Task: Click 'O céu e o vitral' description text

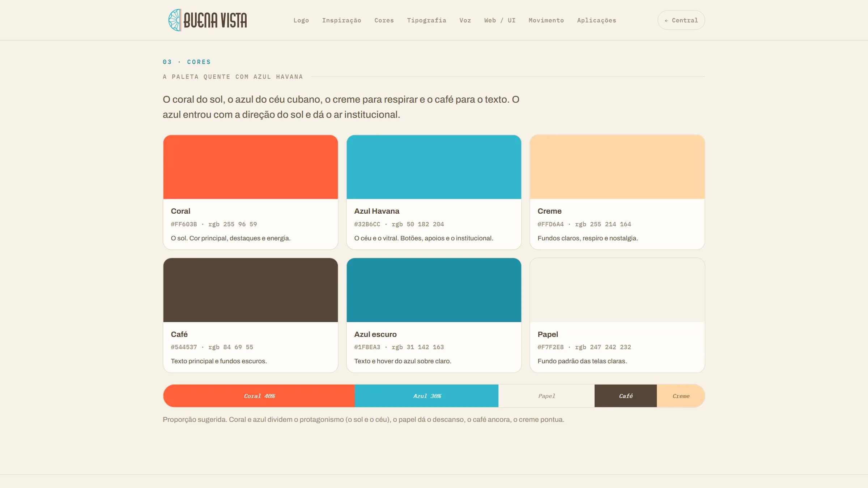Action: (x=424, y=238)
